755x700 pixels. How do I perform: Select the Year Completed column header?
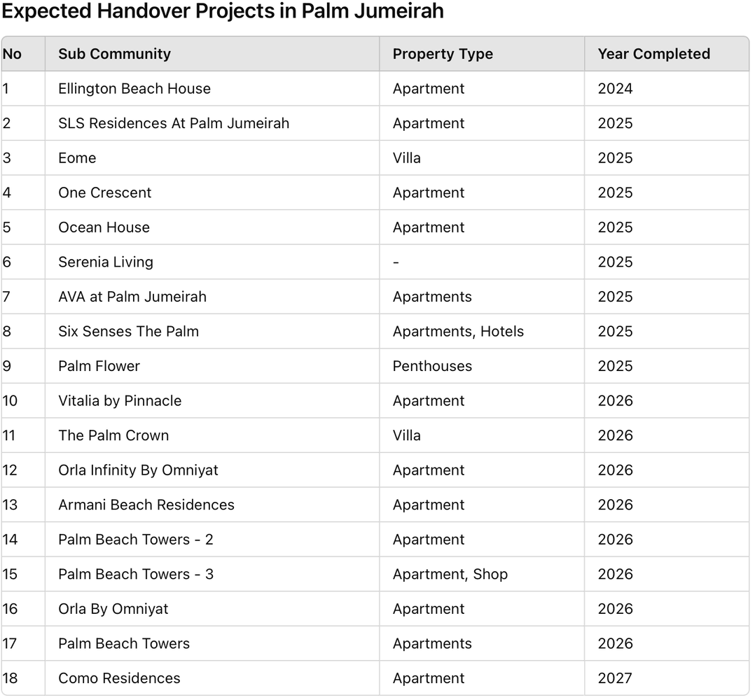(667, 54)
